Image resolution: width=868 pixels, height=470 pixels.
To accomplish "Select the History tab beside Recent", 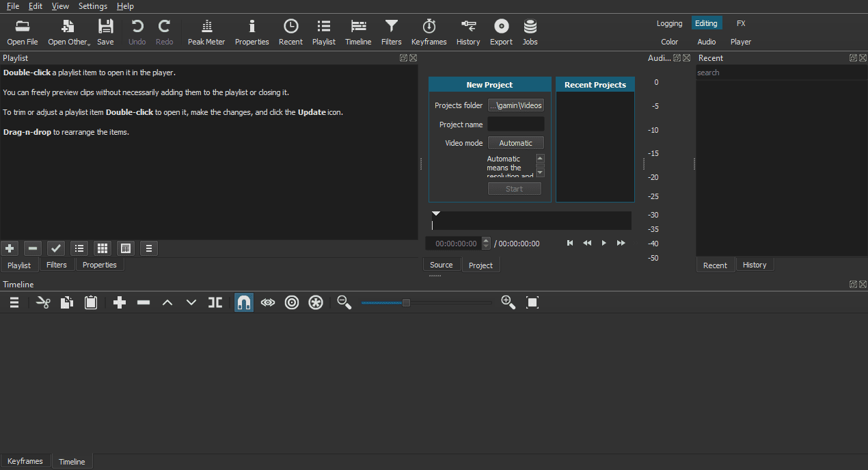I will click(x=755, y=265).
